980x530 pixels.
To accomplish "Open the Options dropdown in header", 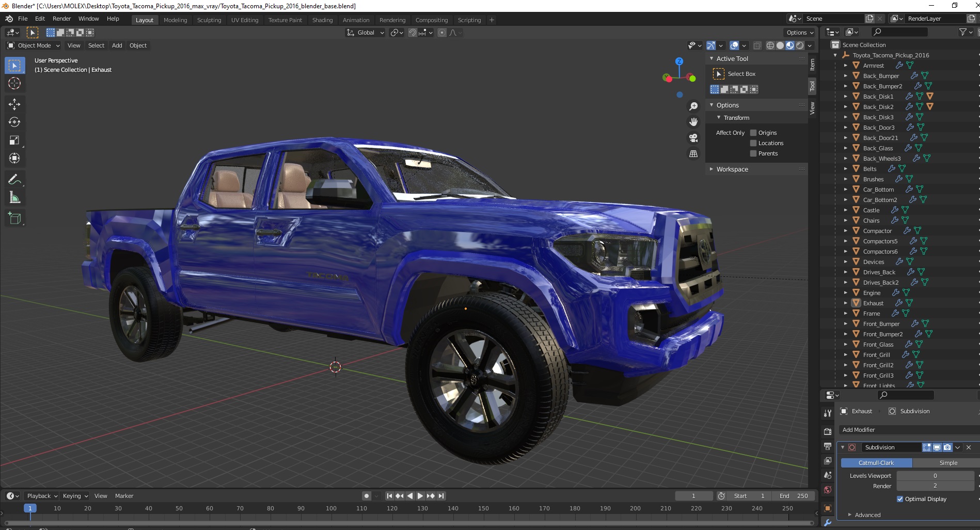I will (800, 33).
